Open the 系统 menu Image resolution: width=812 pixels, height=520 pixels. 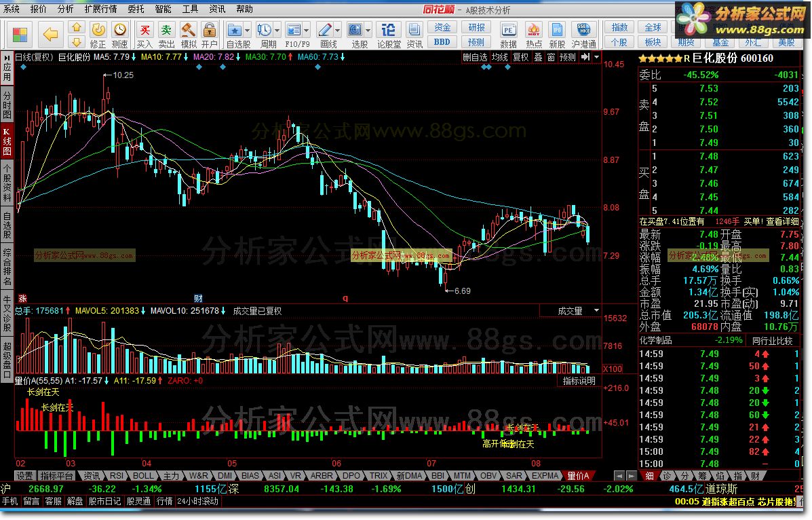click(12, 9)
